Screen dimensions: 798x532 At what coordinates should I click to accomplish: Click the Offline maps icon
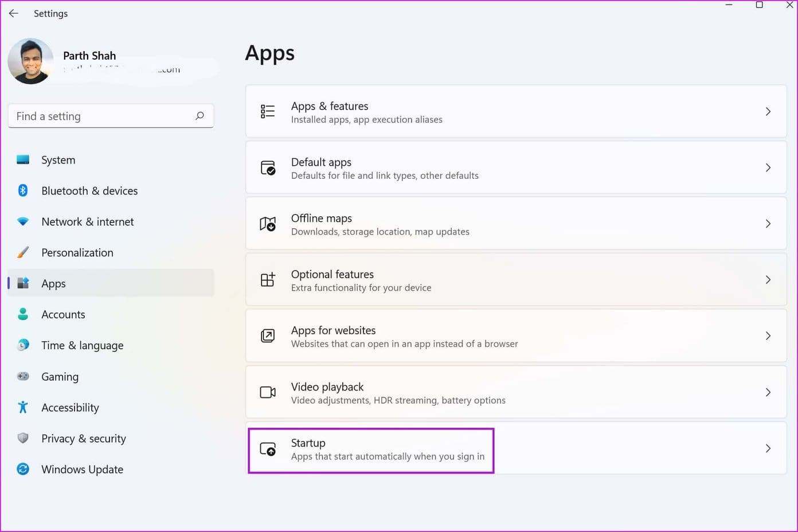tap(268, 224)
